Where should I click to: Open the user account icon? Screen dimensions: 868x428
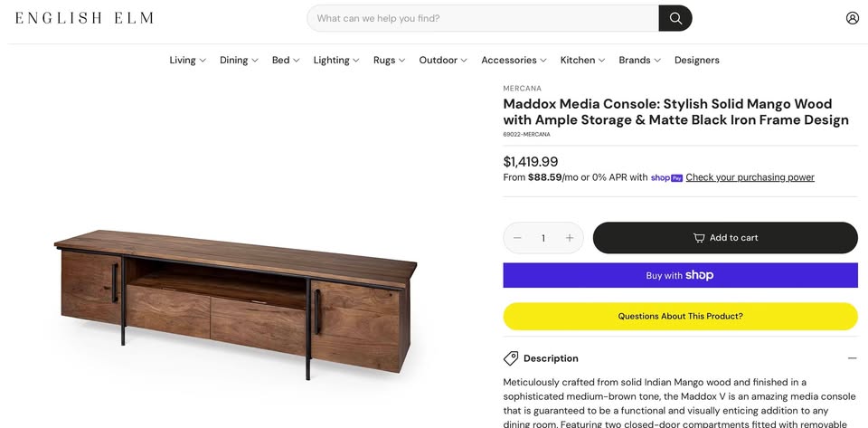pos(852,18)
